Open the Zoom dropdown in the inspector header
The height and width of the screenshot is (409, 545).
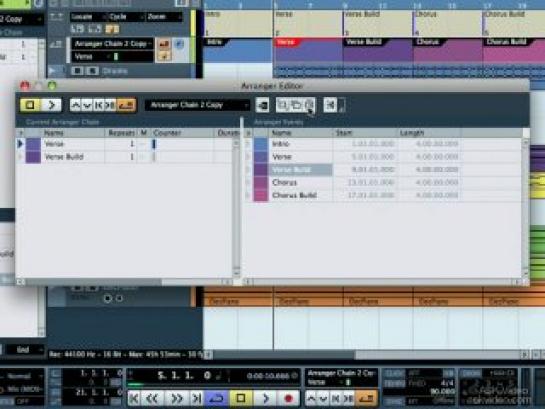[x=164, y=17]
